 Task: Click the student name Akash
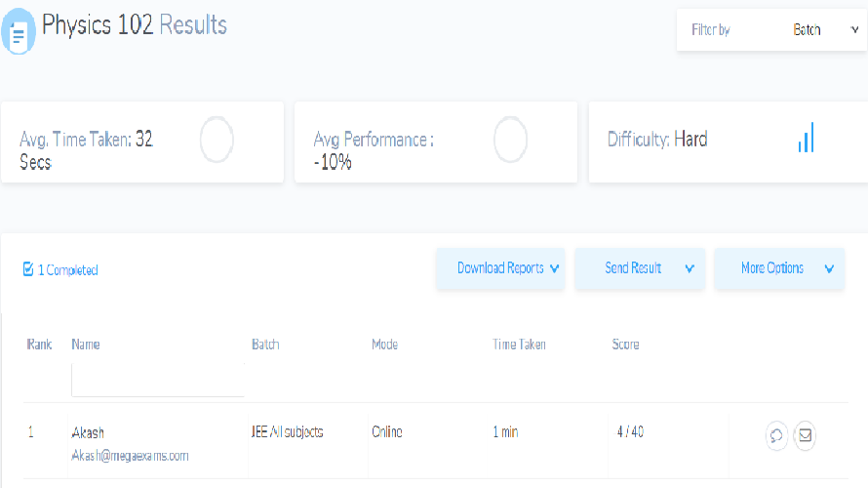(x=88, y=432)
